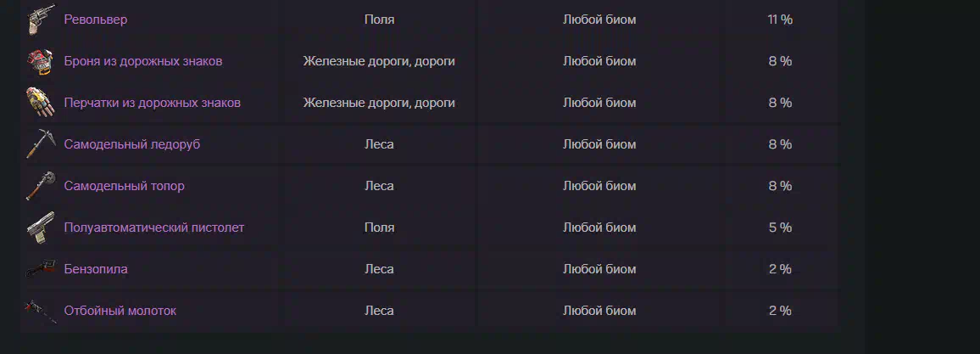Viewport: 980px width, 354px height.
Task: Click the Перчатки из дорожных знаков gloves icon
Action: (x=42, y=103)
